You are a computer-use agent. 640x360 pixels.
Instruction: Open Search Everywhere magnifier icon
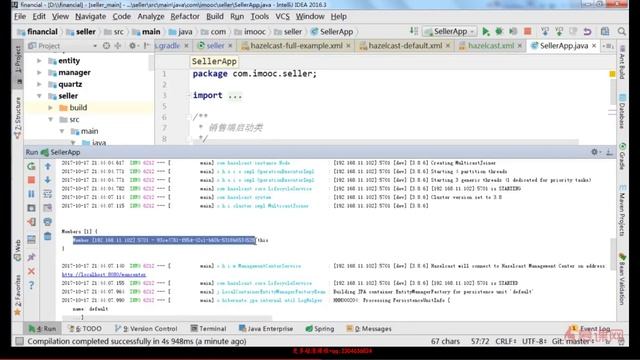click(622, 31)
